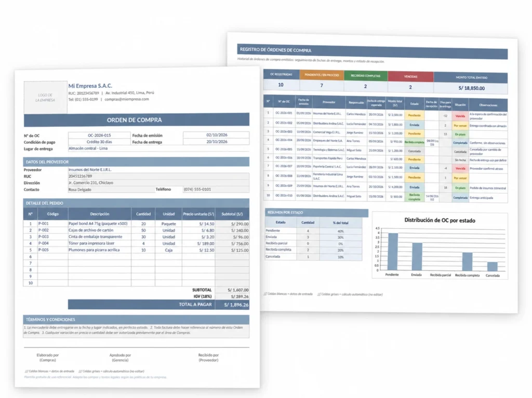Click 'Transportes Rápido Perú' supplier in registry
This screenshot has height=398, width=532.
328,158
